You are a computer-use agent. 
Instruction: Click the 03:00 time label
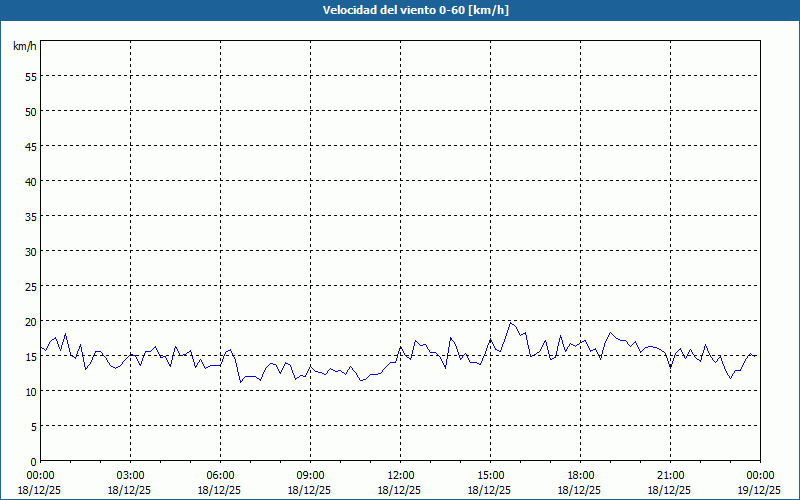(x=130, y=475)
